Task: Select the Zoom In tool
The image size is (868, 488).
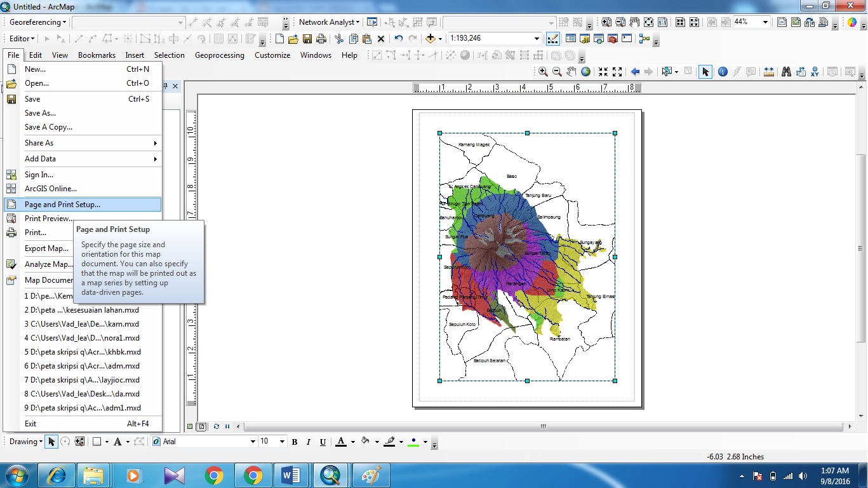Action: tap(543, 71)
